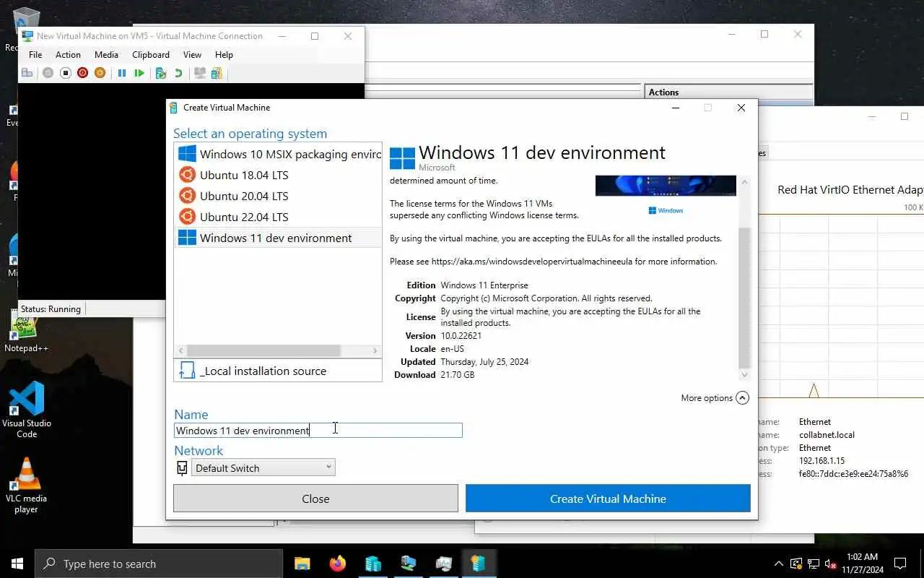Click the Windows Start button
924x578 pixels.
coord(17,564)
